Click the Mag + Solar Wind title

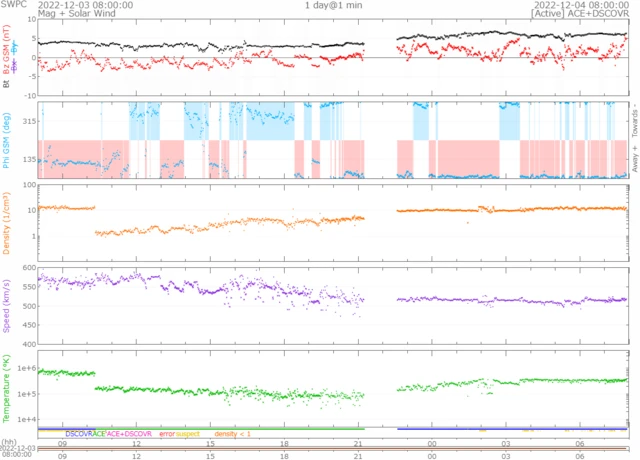74,14
